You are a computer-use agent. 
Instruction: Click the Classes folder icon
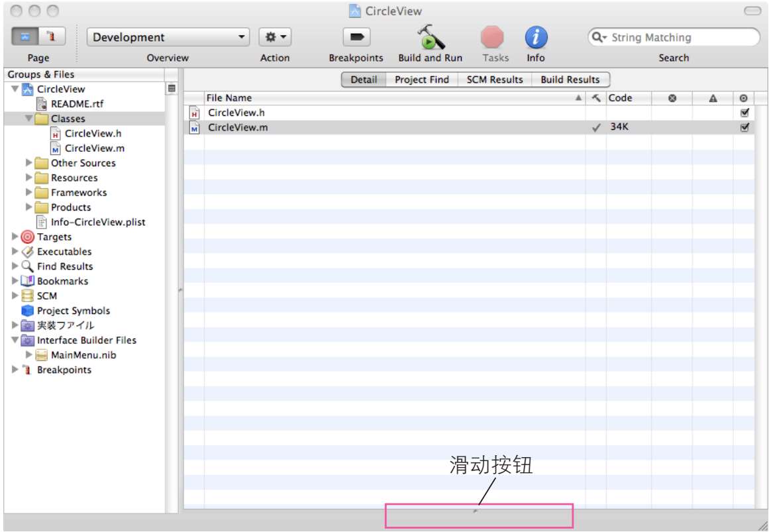click(x=42, y=119)
